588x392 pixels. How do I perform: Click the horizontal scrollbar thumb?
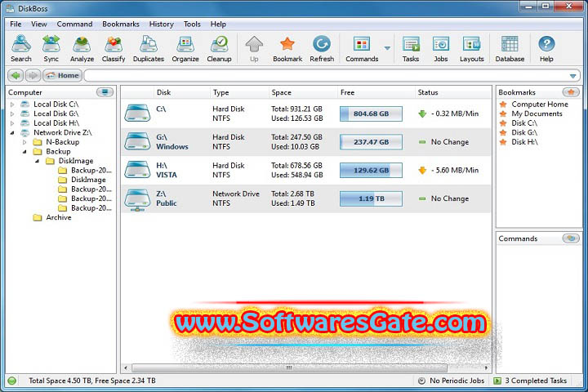(289, 367)
